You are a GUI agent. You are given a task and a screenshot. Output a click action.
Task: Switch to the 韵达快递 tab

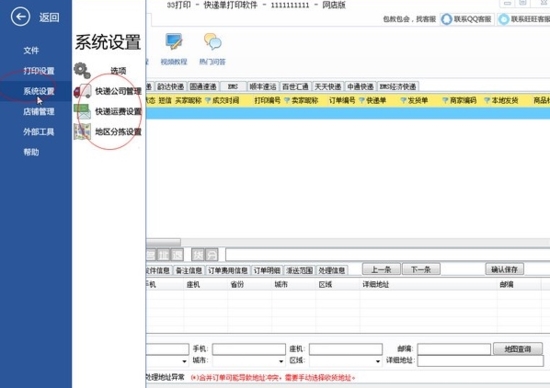(x=170, y=86)
